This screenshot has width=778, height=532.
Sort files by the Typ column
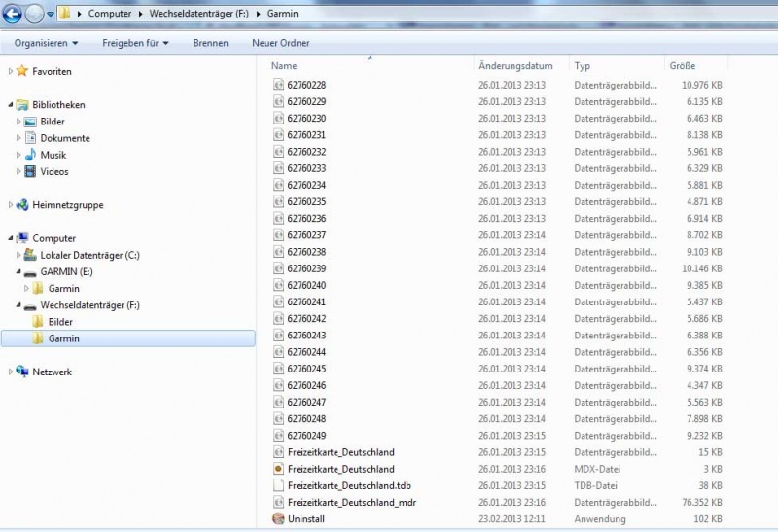(x=582, y=65)
